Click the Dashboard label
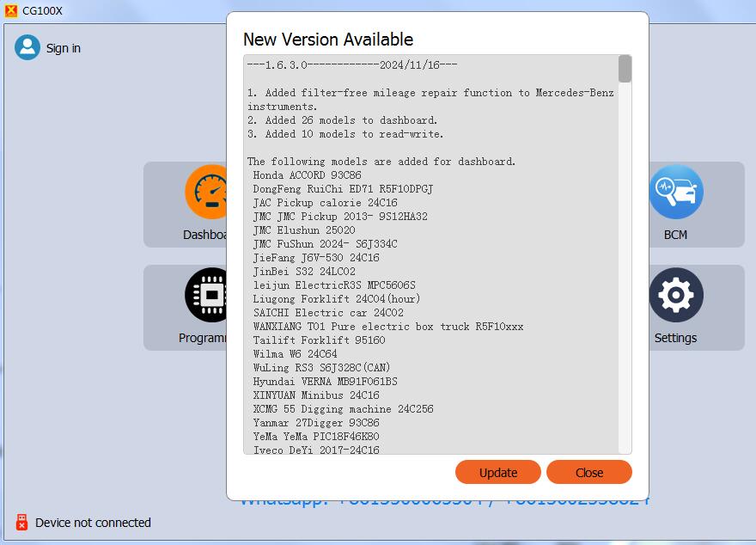The image size is (756, 545). click(x=204, y=235)
